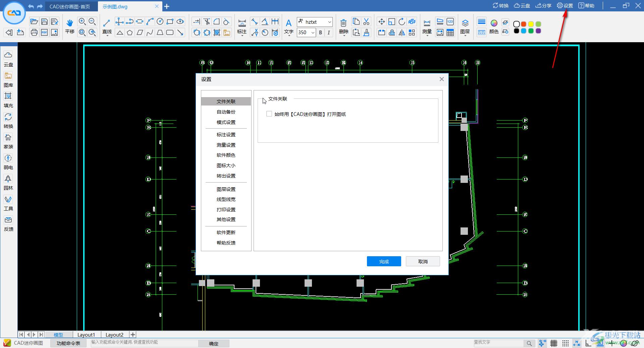Image resolution: width=644 pixels, height=348 pixels.
Task: Expand the 测量 measure dropdown
Action: click(427, 35)
